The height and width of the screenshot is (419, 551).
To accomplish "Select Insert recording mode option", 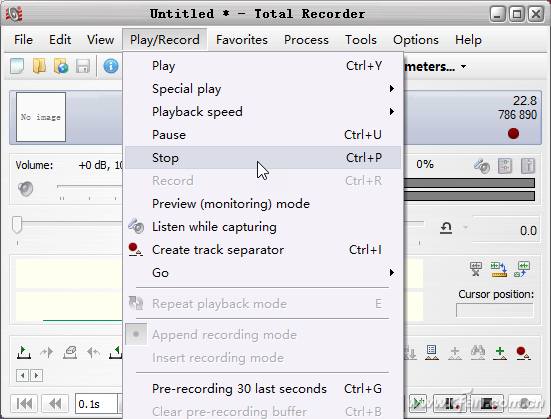I will coord(263,358).
